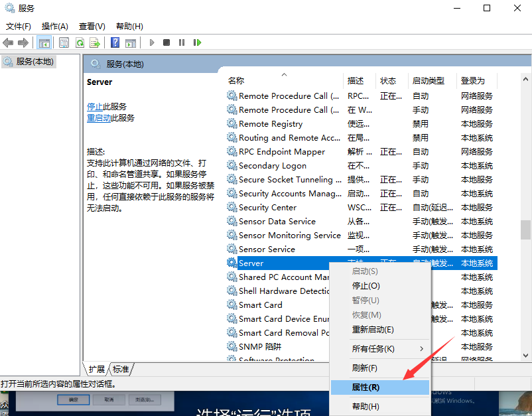Open the Help toolbar icon
This screenshot has width=532, height=416.
pyautogui.click(x=115, y=42)
